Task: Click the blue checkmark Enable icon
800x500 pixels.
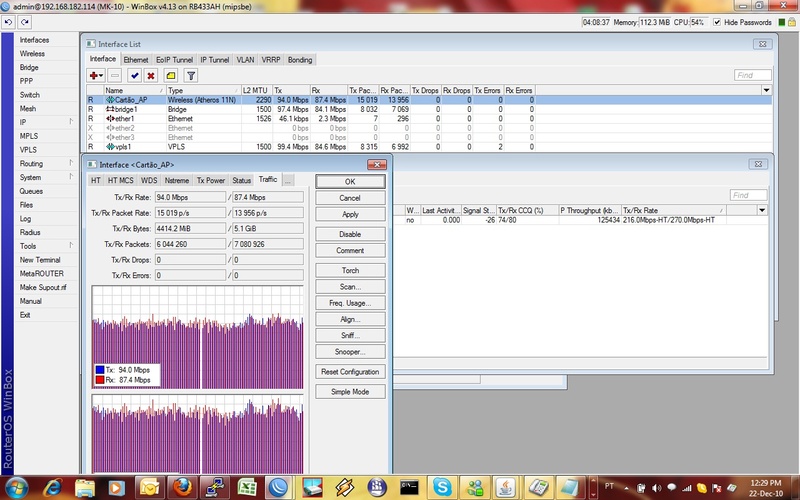Action: pos(134,75)
